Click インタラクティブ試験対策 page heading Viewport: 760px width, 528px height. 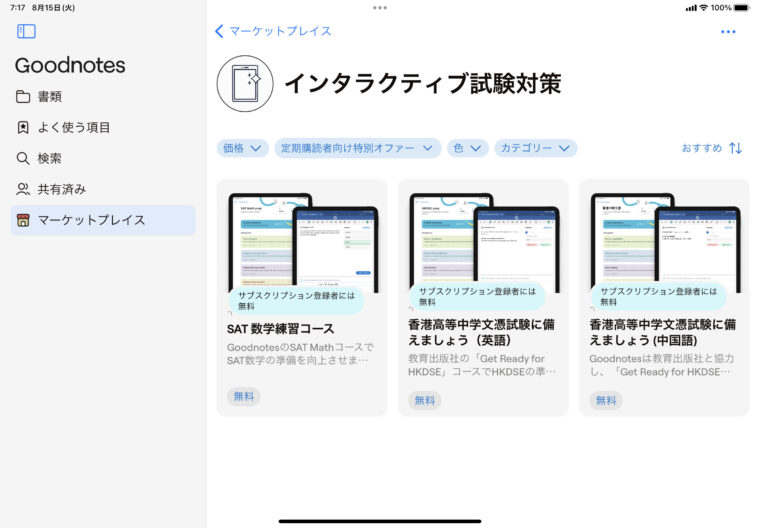pyautogui.click(x=423, y=83)
